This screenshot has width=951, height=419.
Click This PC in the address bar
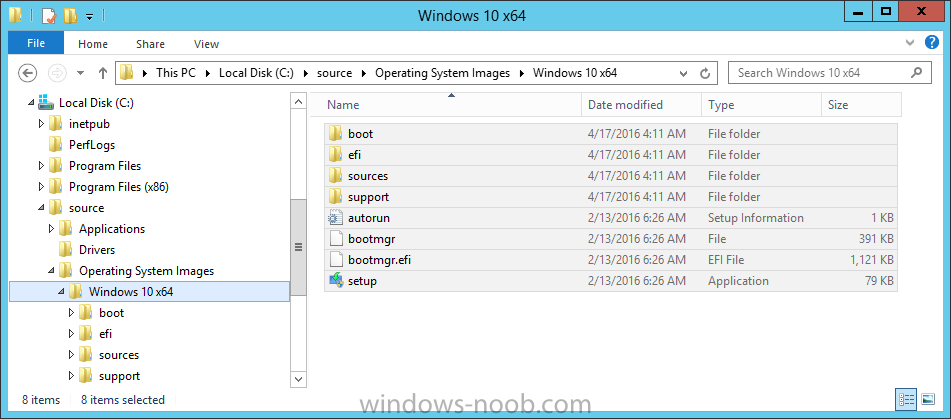click(175, 73)
